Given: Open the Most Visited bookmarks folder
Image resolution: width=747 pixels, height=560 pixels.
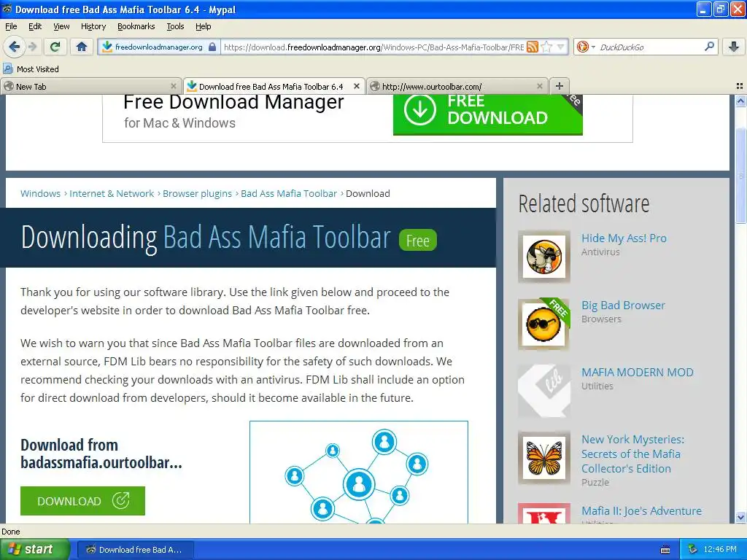Looking at the screenshot, I should [31, 69].
